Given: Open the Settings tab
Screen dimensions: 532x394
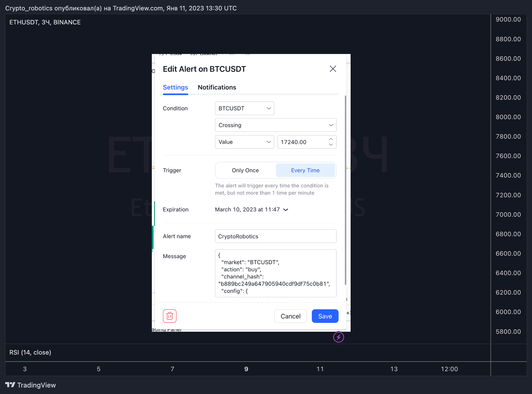Looking at the screenshot, I should point(175,87).
